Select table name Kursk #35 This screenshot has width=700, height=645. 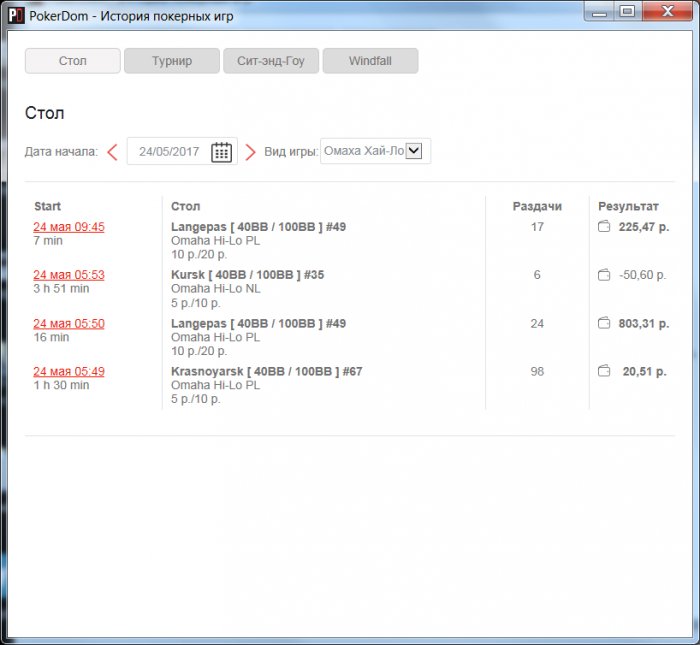coord(247,275)
